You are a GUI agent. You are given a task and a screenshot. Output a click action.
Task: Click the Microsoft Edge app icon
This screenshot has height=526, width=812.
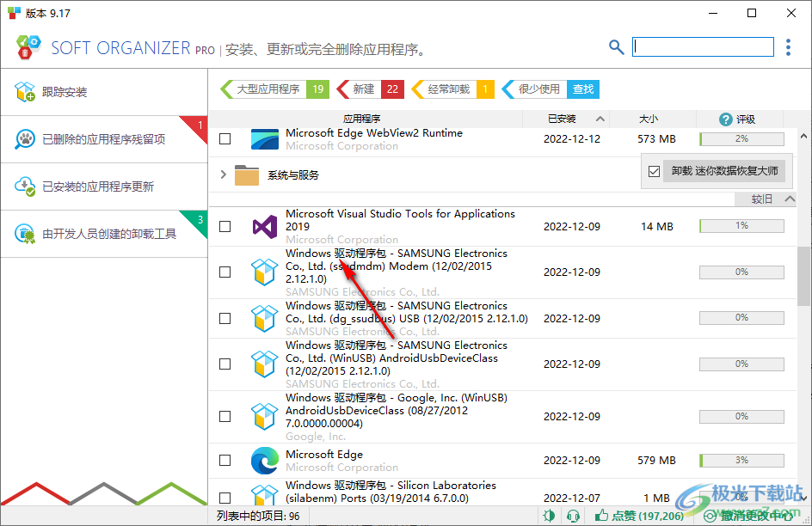tap(265, 461)
